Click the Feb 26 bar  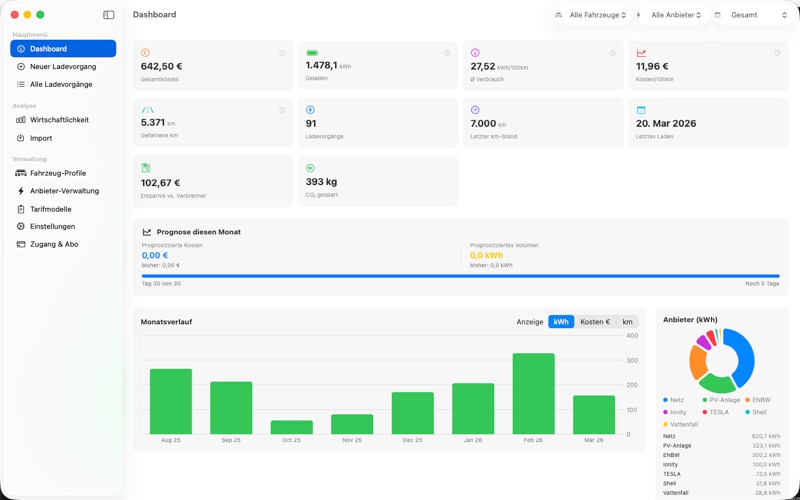click(533, 393)
